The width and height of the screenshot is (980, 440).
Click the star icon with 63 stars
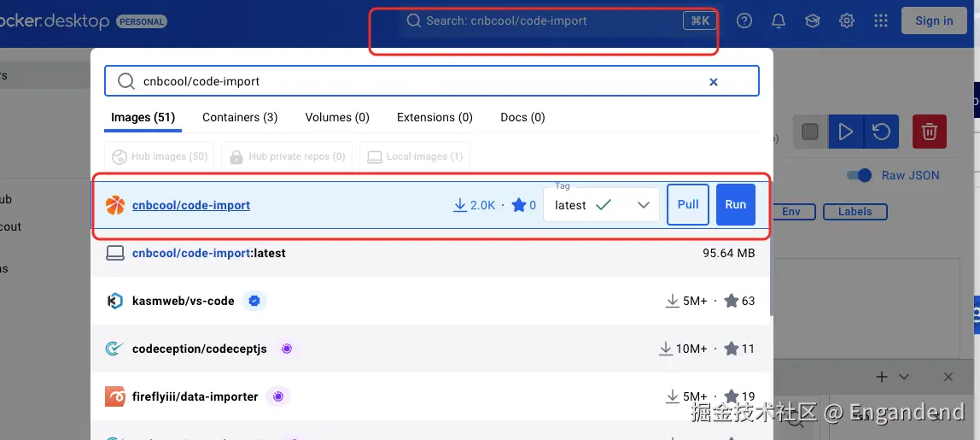[732, 301]
